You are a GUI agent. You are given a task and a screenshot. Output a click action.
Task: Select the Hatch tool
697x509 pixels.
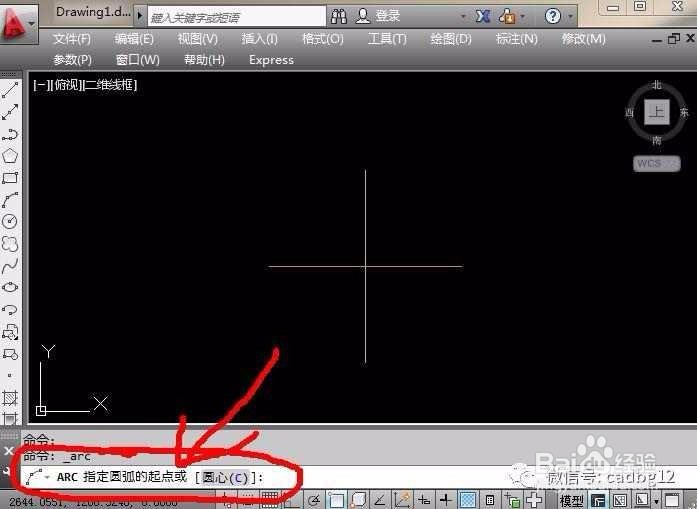coord(10,397)
